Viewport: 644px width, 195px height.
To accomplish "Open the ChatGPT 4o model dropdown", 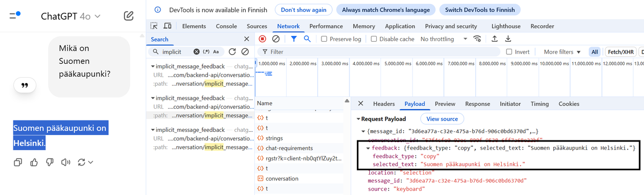I will [x=70, y=16].
